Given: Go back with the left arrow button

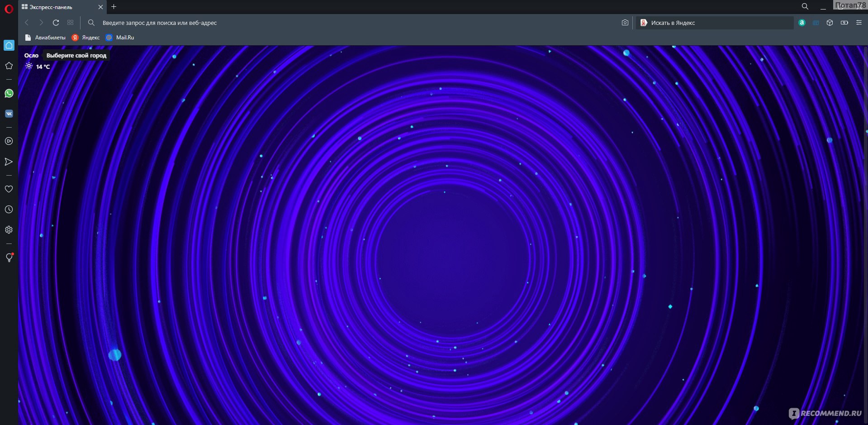Looking at the screenshot, I should (x=27, y=23).
